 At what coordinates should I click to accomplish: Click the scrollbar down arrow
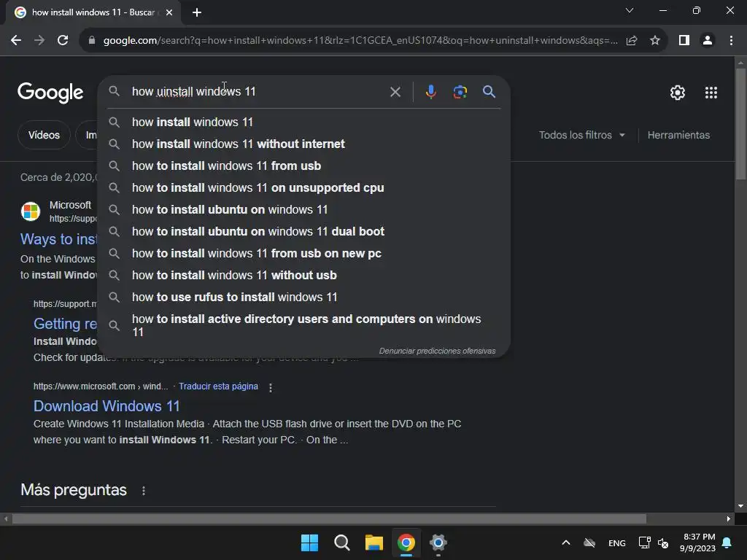click(x=740, y=506)
